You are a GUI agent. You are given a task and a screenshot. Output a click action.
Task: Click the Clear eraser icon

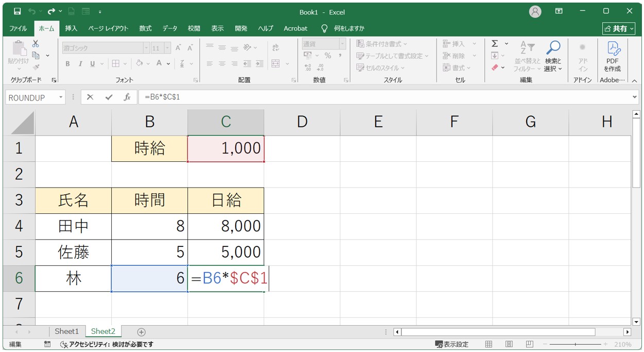point(495,68)
